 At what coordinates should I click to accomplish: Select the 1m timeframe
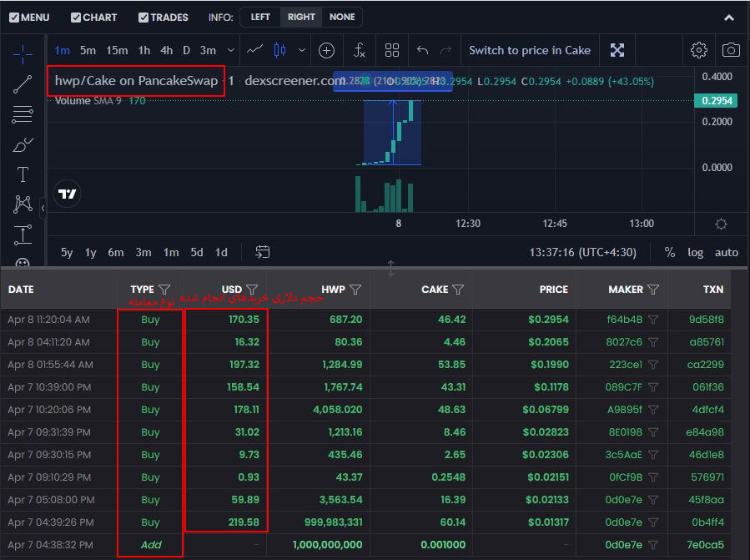(63, 50)
